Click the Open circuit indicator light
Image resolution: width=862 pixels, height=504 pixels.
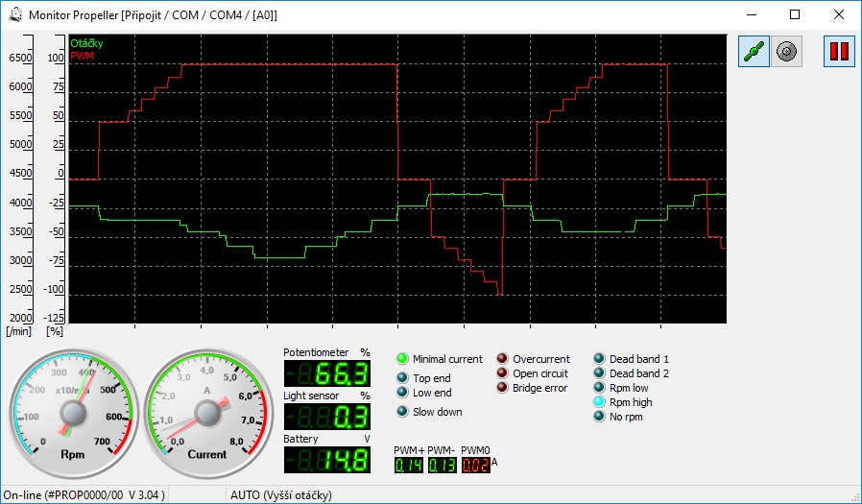click(x=502, y=373)
